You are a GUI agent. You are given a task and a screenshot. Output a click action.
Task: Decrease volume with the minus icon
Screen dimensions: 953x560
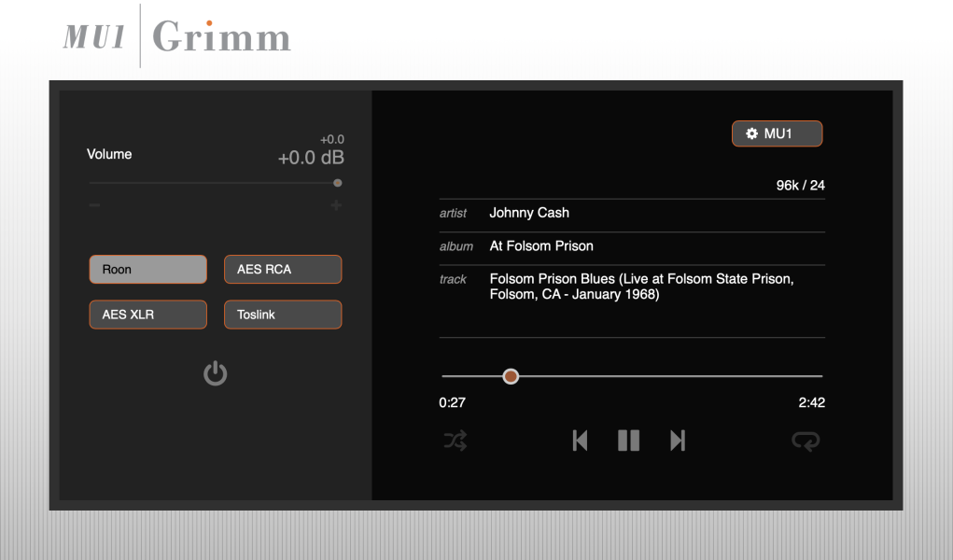pos(94,205)
